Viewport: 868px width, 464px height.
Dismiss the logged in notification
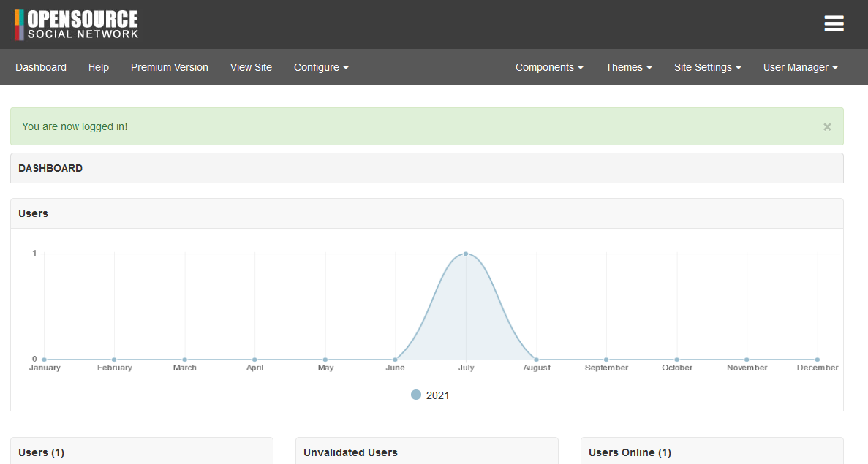coord(827,126)
